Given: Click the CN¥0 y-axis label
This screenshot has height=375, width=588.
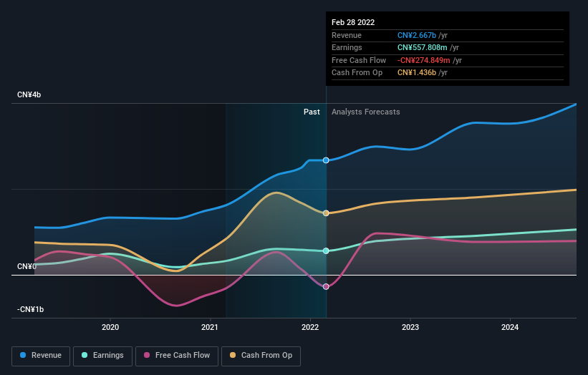Looking at the screenshot, I should click(x=26, y=266).
